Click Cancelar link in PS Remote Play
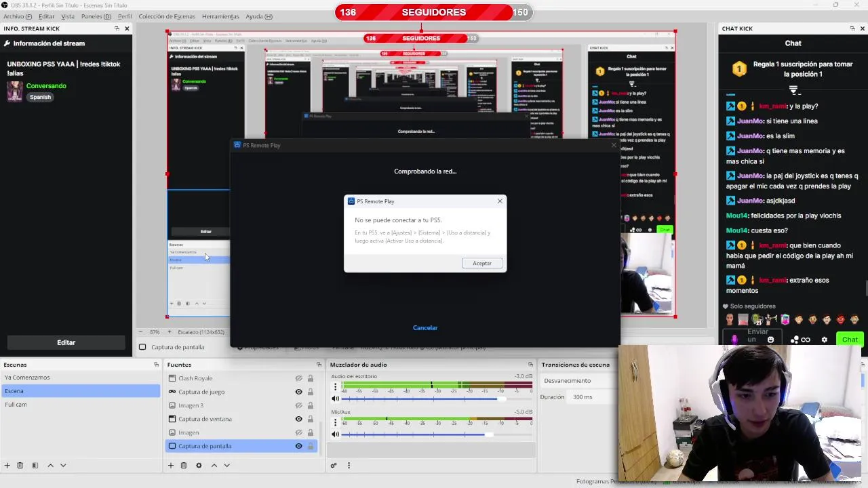The width and height of the screenshot is (868, 488). point(425,328)
